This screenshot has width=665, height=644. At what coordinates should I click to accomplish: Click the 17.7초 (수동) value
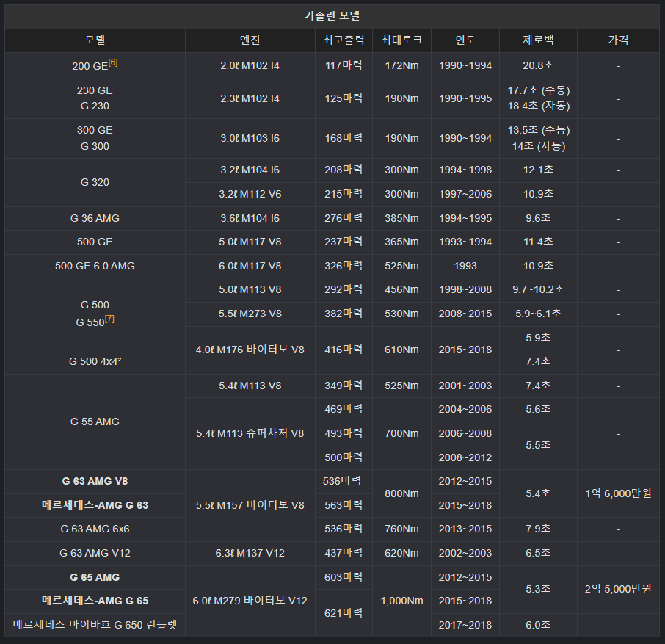coord(539,90)
